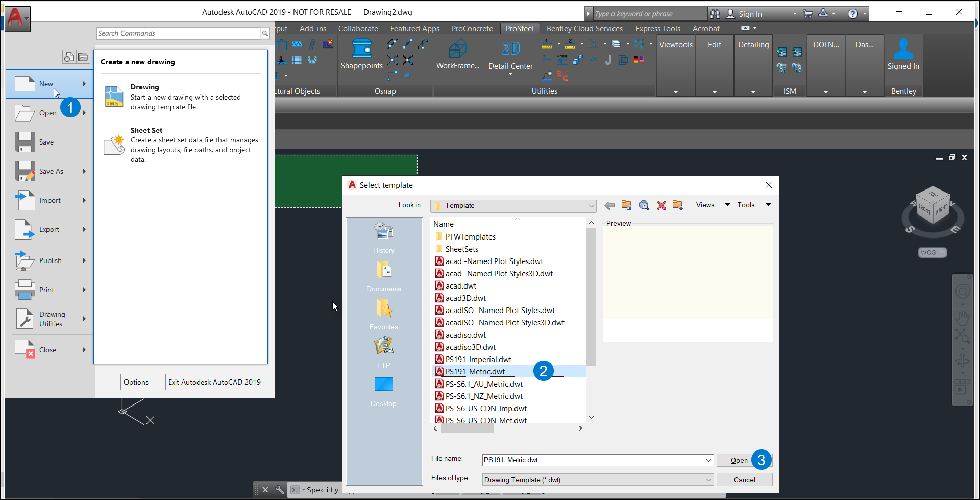Click the Recent Documents icon in application menu
Viewport: 980px width, 500px height.
69,57
